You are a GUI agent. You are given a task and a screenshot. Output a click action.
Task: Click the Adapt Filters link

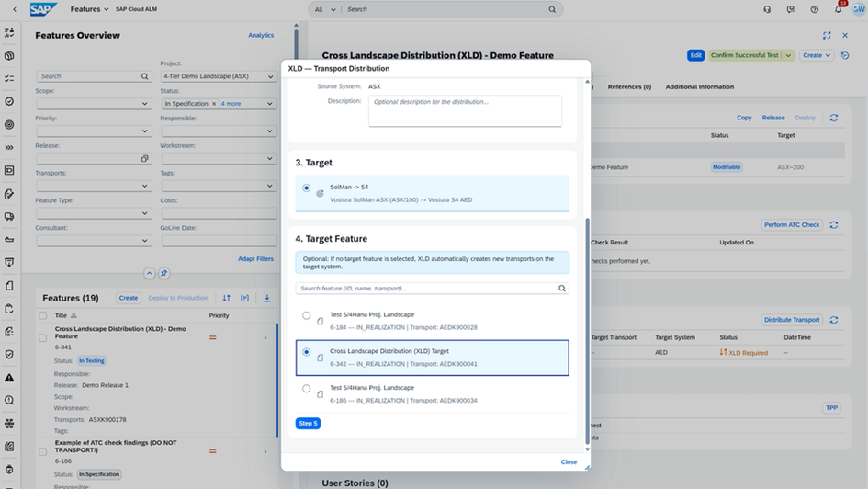click(x=255, y=258)
